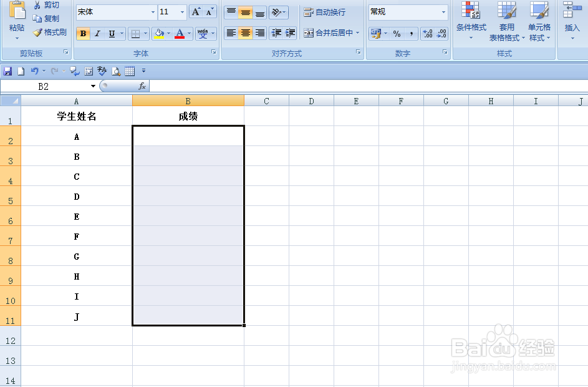588x387 pixels.
Task: Click the Increase Decimal icon
Action: (426, 32)
